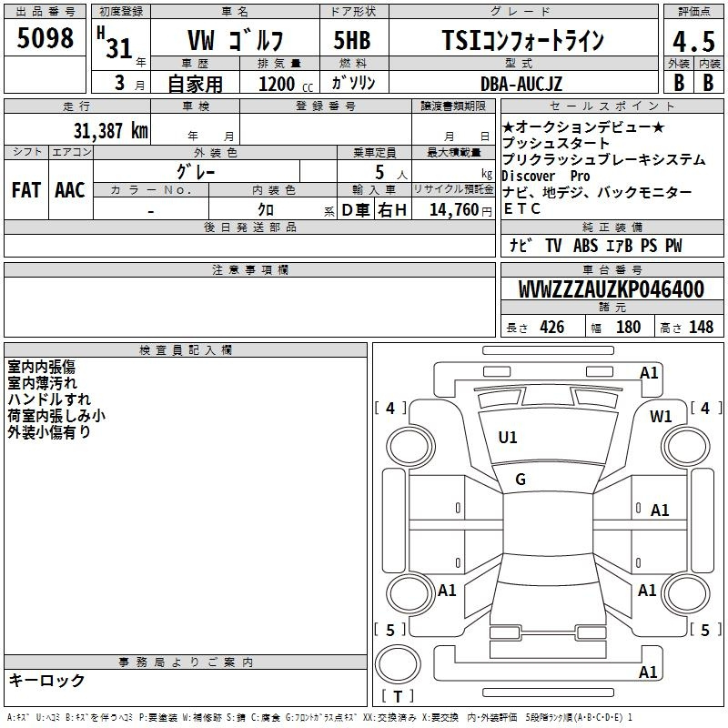Click model code DBA-AUCJZ

pyautogui.click(x=521, y=84)
